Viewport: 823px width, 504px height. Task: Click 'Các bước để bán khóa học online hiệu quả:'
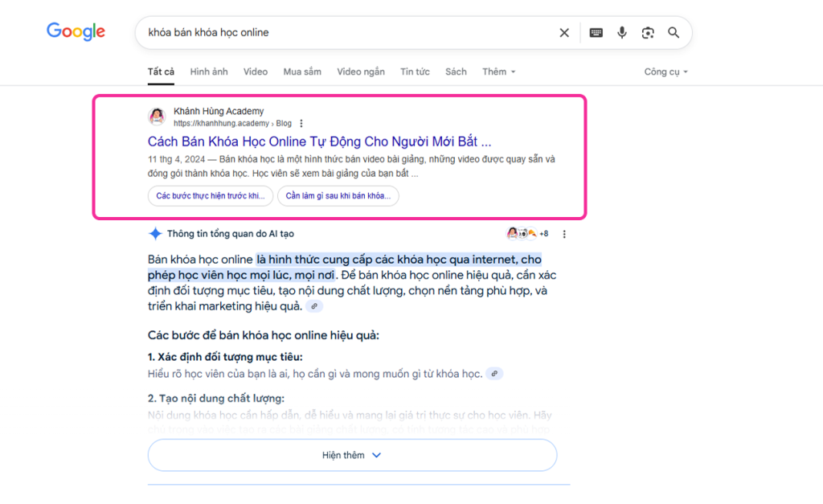point(264,335)
